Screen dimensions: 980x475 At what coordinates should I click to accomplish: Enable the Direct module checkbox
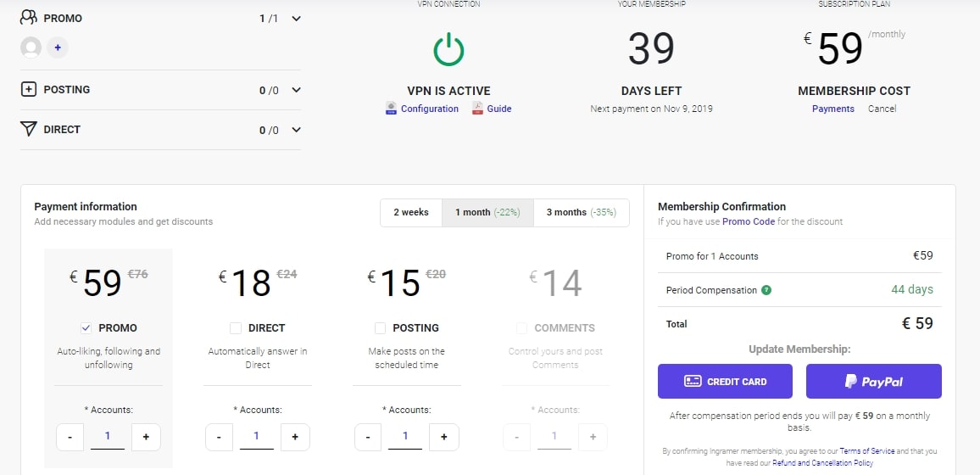point(236,328)
